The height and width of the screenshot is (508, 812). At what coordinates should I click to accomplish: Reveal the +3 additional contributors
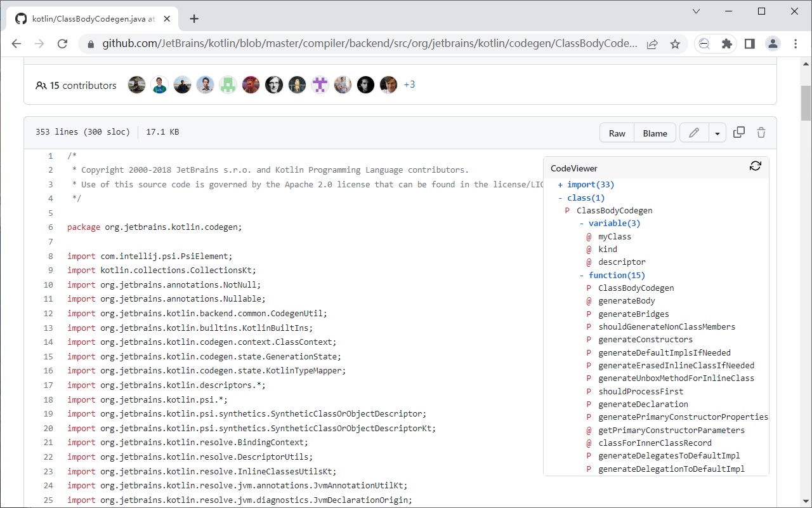pyautogui.click(x=409, y=84)
